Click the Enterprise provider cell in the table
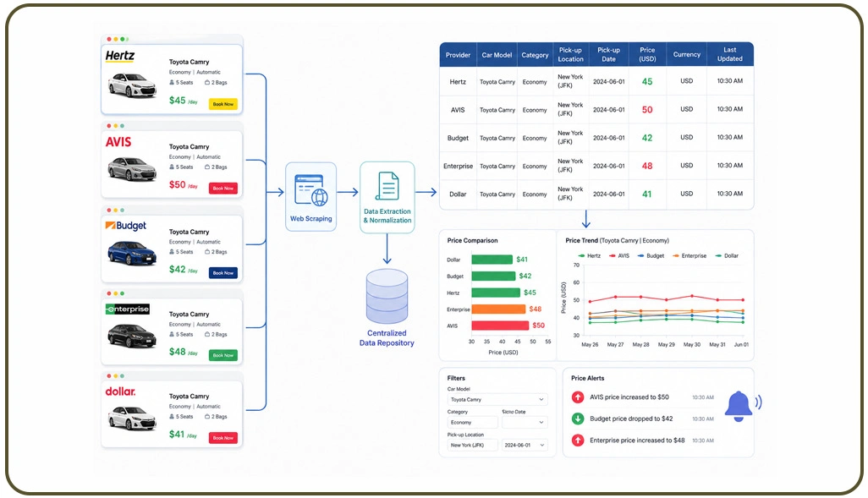The width and height of the screenshot is (868, 498). pos(458,166)
